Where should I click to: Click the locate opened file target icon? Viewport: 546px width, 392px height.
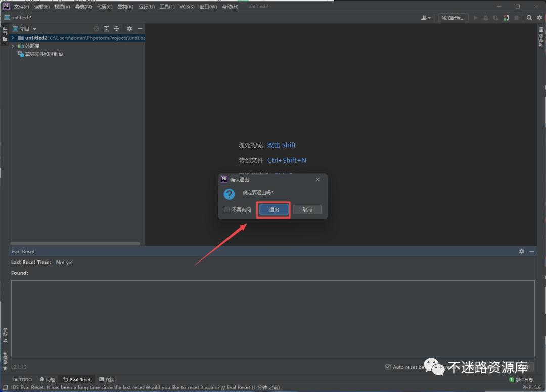(x=96, y=29)
